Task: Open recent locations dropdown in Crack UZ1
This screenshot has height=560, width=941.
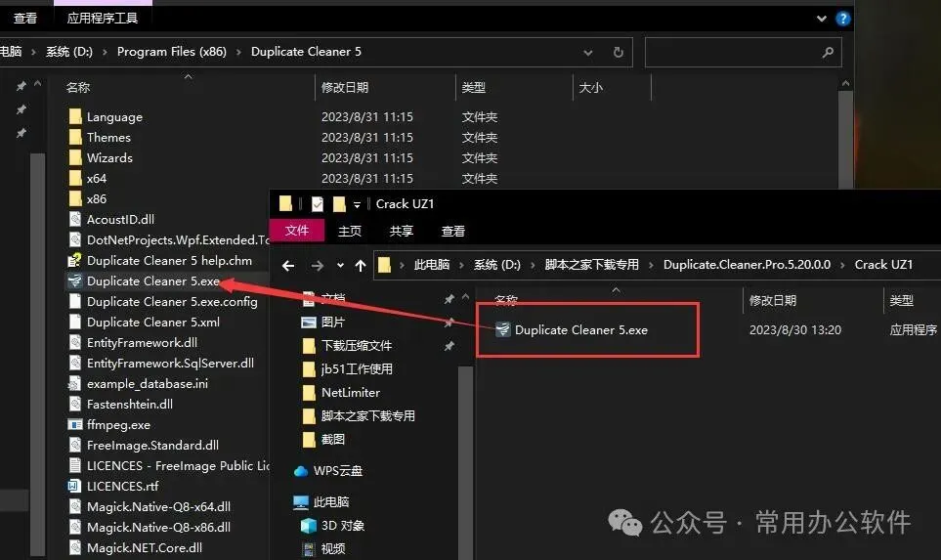Action: [340, 265]
